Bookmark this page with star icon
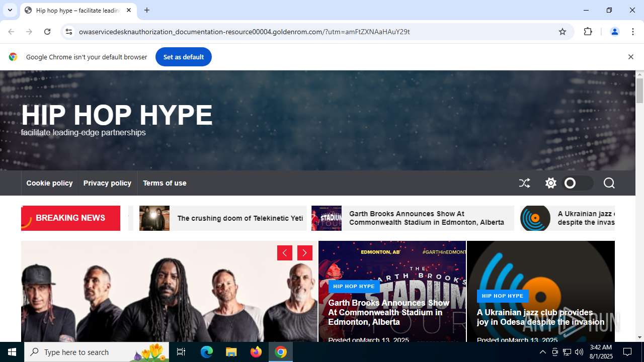This screenshot has height=362, width=644. [562, 32]
